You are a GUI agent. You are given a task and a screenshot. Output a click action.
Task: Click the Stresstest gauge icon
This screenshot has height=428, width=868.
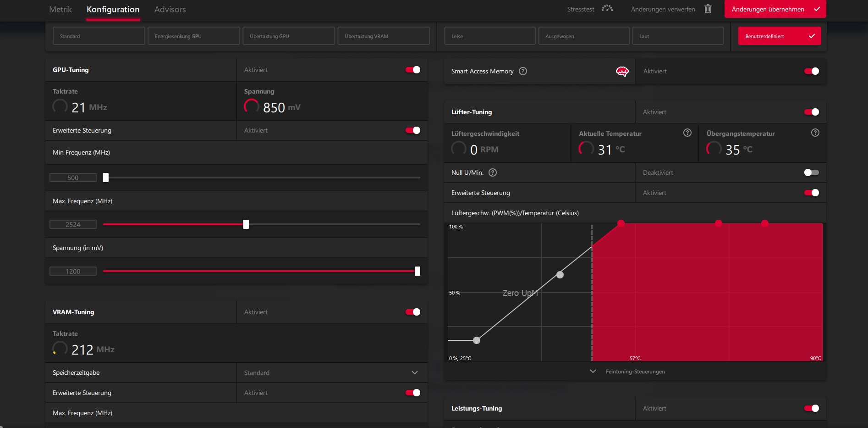607,9
